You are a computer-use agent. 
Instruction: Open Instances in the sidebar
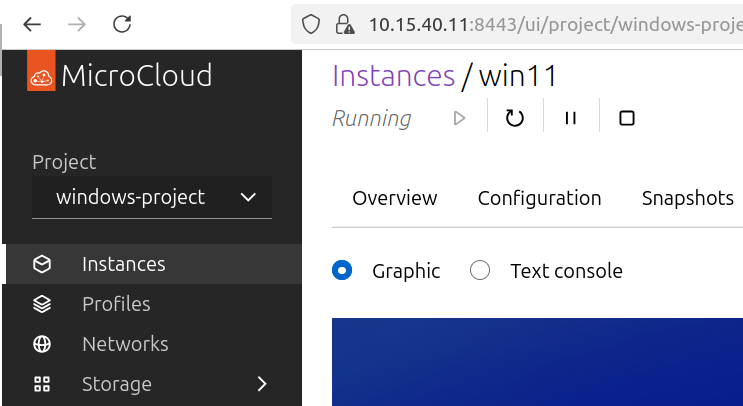(154, 264)
